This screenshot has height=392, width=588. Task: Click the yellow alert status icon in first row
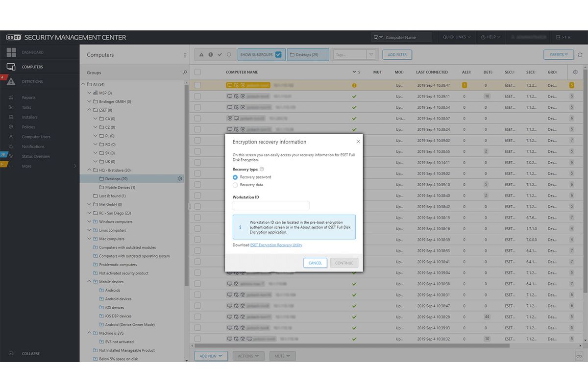point(354,85)
